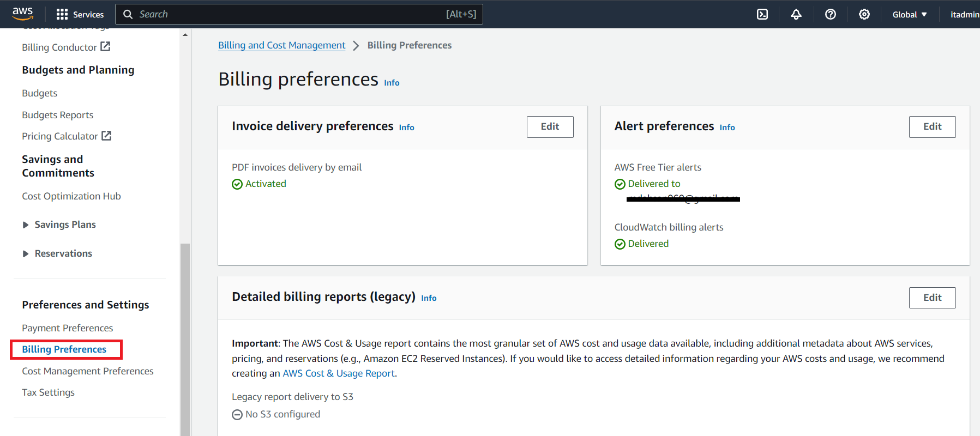Image resolution: width=980 pixels, height=436 pixels.
Task: Open Pricing Calculator external link icon
Action: click(106, 136)
